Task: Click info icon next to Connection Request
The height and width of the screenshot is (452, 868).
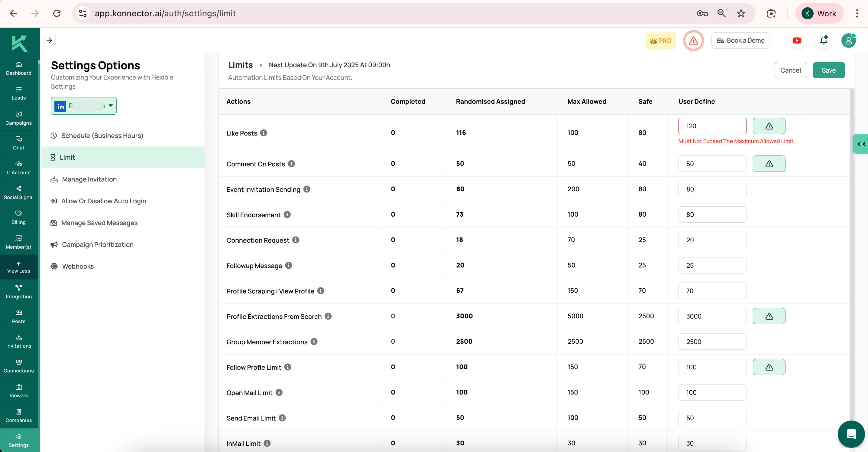Action: click(x=296, y=240)
